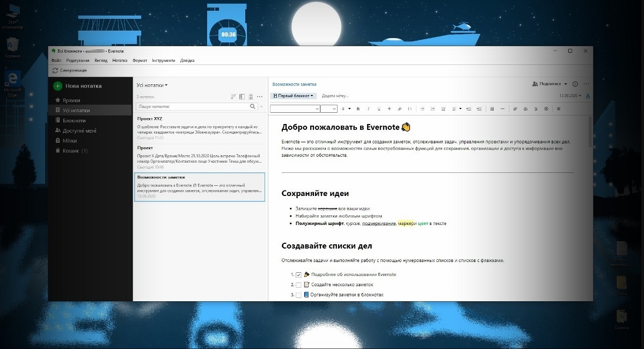644x349 pixels.
Task: Click the note info icon
Action: 575,84
